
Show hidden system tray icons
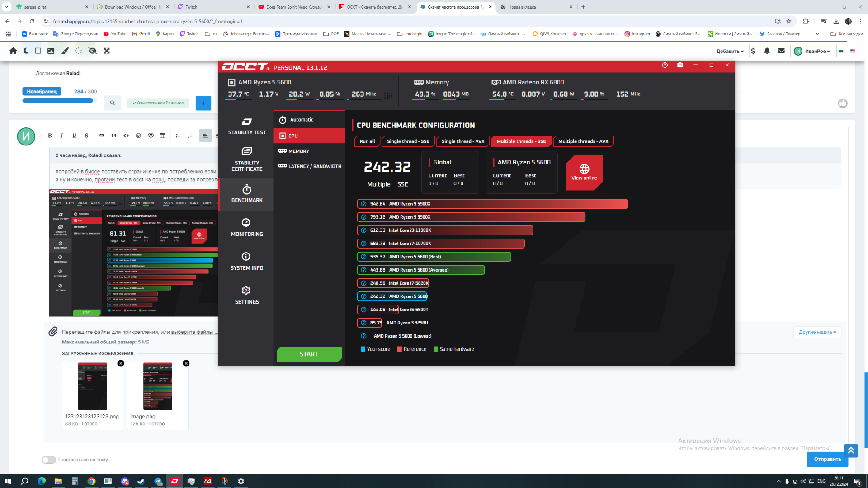[778, 481]
